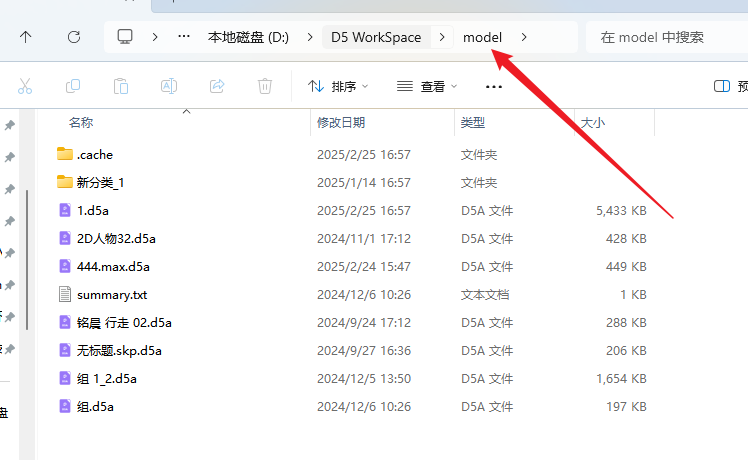Refresh the current folder view
This screenshot has width=748, height=460.
tap(73, 37)
